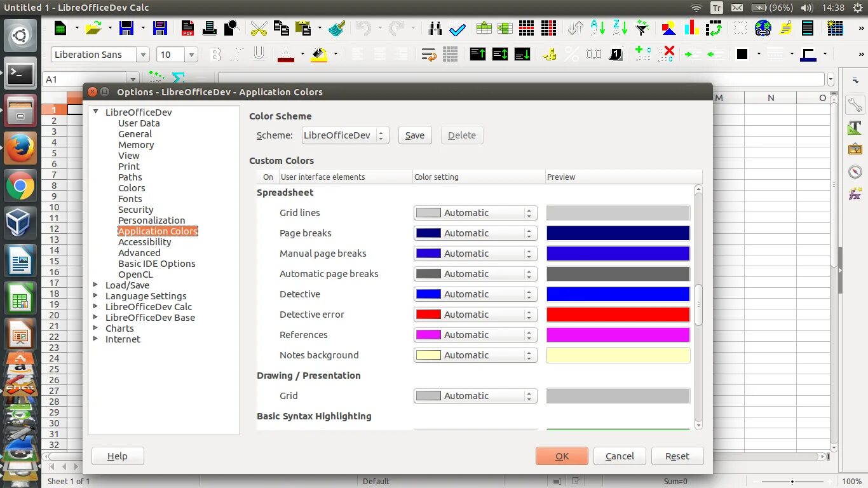The height and width of the screenshot is (488, 868).
Task: Click the Align Bottom icon
Action: pos(522,55)
